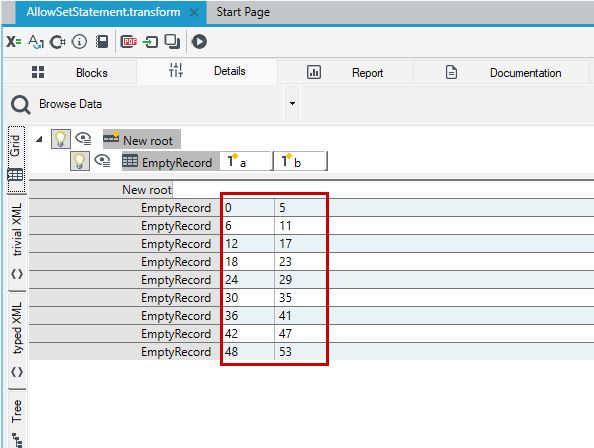This screenshot has height=448, width=594.
Task: Click the Documentation page icon
Action: pos(451,72)
